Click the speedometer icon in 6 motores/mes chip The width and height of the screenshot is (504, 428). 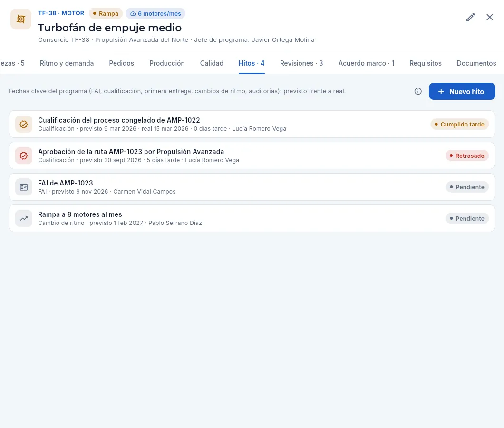[133, 13]
